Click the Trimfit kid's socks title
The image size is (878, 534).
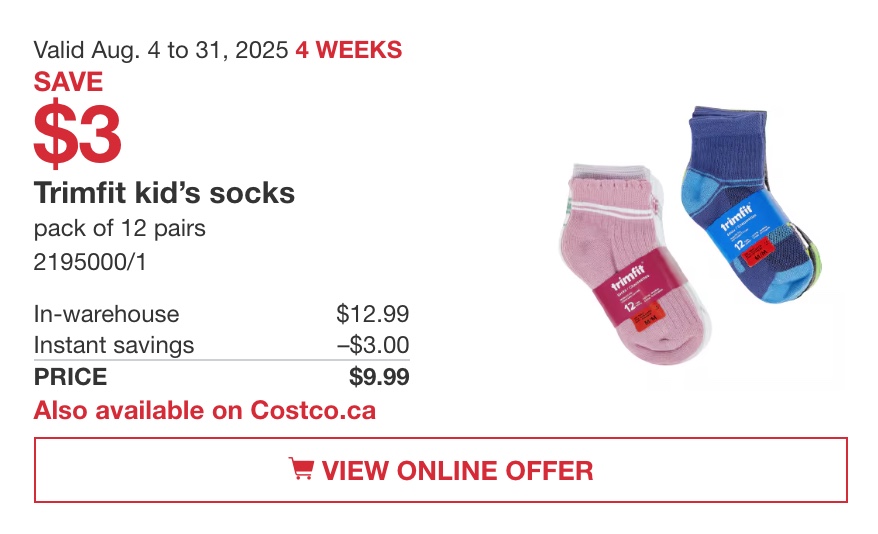164,193
